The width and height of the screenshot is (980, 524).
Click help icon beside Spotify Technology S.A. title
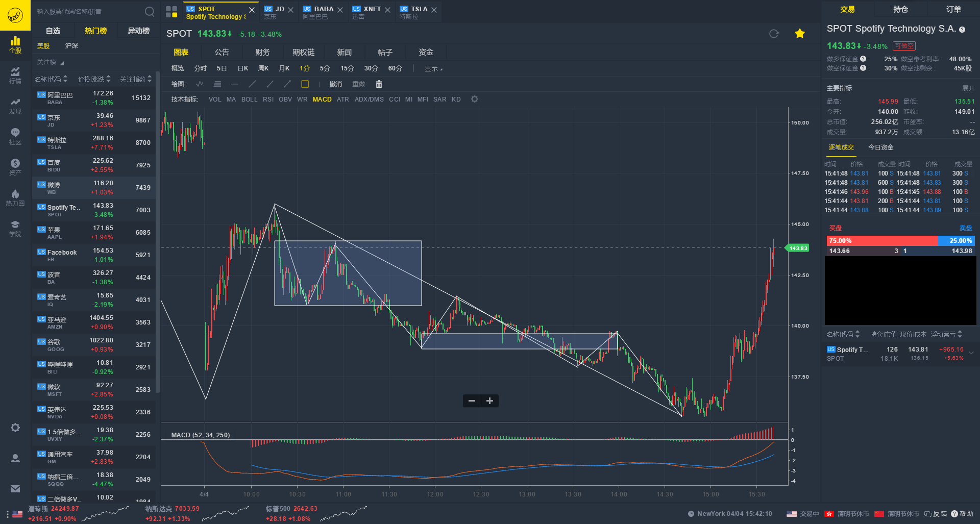(x=962, y=30)
